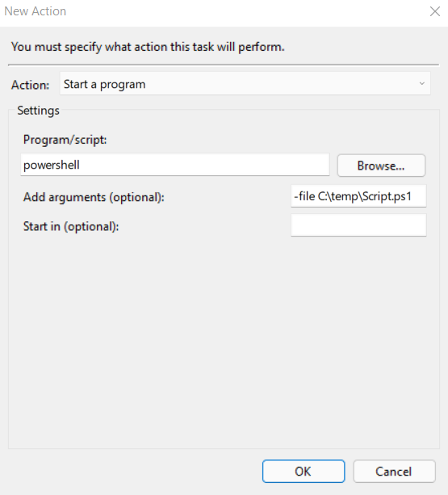
Task: Confirm the action with OK
Action: [x=304, y=472]
